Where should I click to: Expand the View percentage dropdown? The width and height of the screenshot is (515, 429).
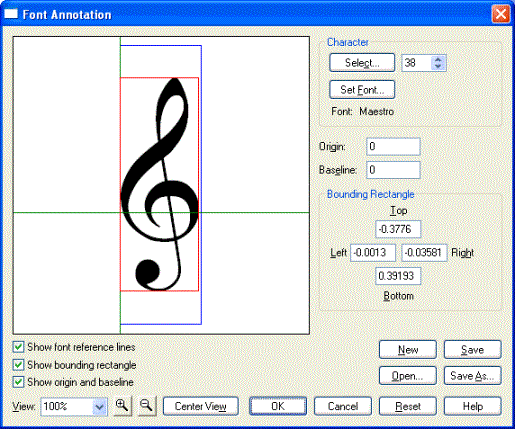pyautogui.click(x=99, y=407)
